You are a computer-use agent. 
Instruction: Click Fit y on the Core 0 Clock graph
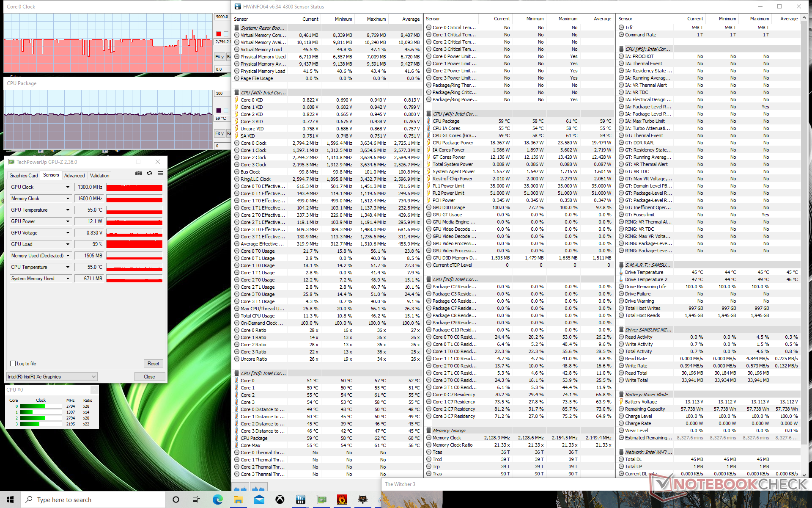pos(219,57)
